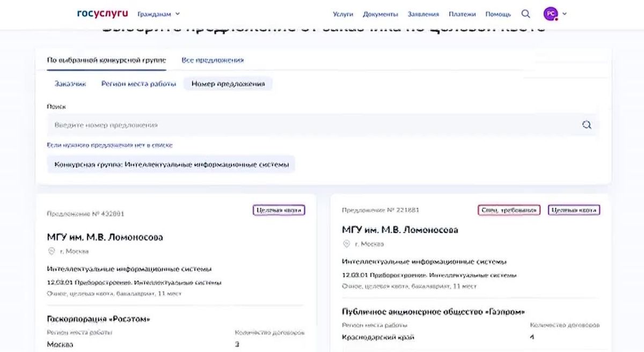Click the Спец. требования badge
644x352 pixels.
coord(508,210)
